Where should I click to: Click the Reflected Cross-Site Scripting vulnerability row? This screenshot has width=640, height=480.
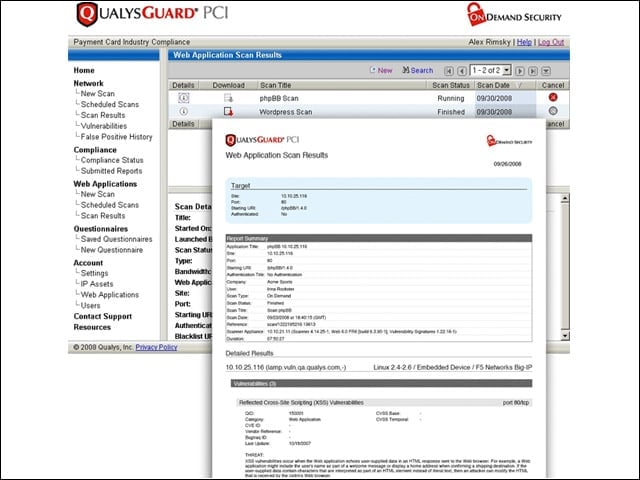coord(384,402)
